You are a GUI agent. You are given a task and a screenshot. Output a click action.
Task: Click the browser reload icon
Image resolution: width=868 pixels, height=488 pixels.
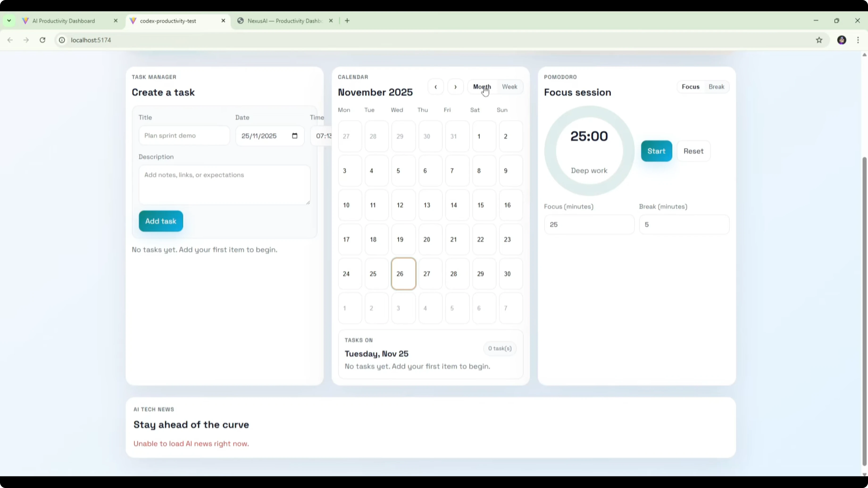[42, 40]
